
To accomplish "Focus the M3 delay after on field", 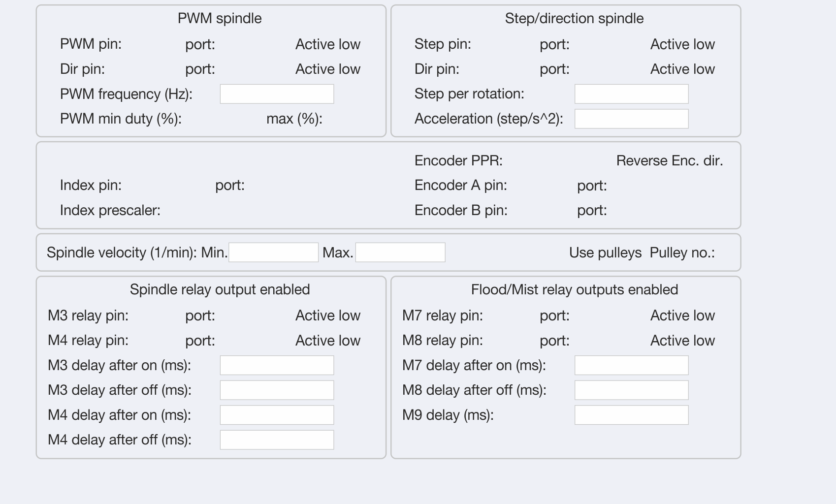I will (x=277, y=365).
